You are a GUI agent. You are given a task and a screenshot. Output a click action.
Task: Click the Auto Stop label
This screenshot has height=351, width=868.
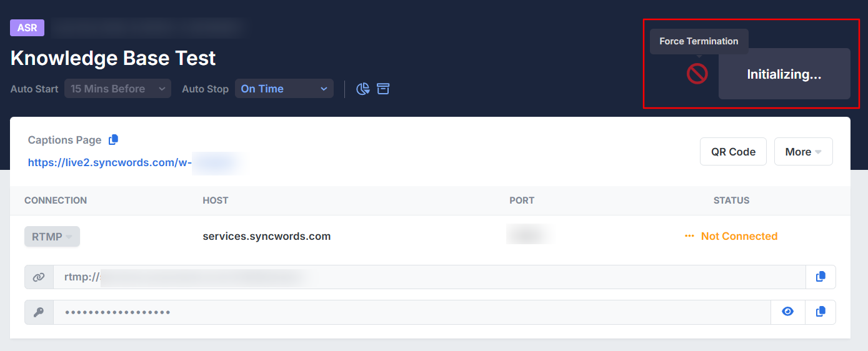click(x=206, y=89)
